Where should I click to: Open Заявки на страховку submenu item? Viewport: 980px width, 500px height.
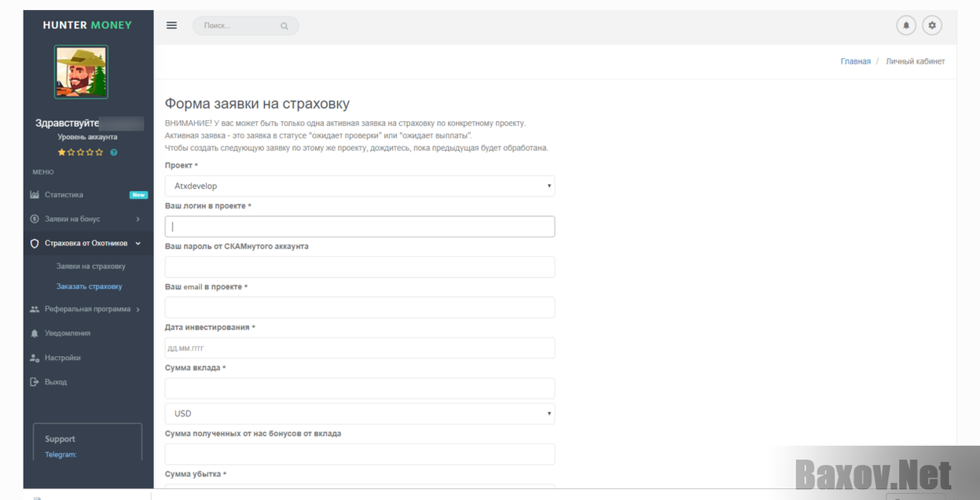91,267
